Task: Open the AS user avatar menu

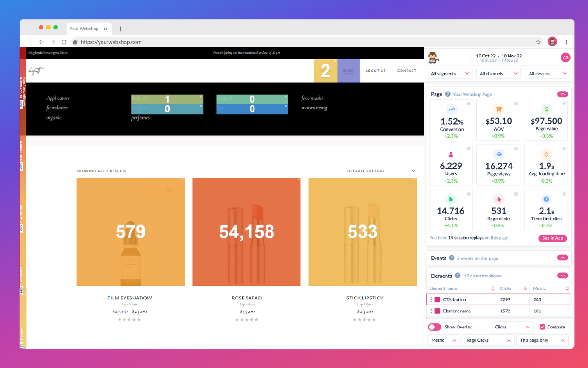Action: tap(565, 57)
